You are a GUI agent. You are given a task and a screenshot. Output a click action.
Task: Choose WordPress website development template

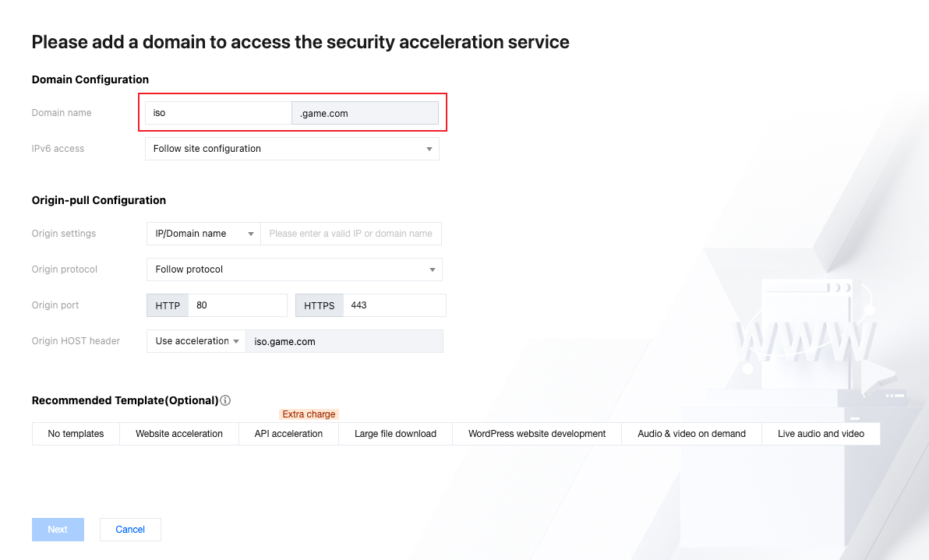[x=537, y=434]
